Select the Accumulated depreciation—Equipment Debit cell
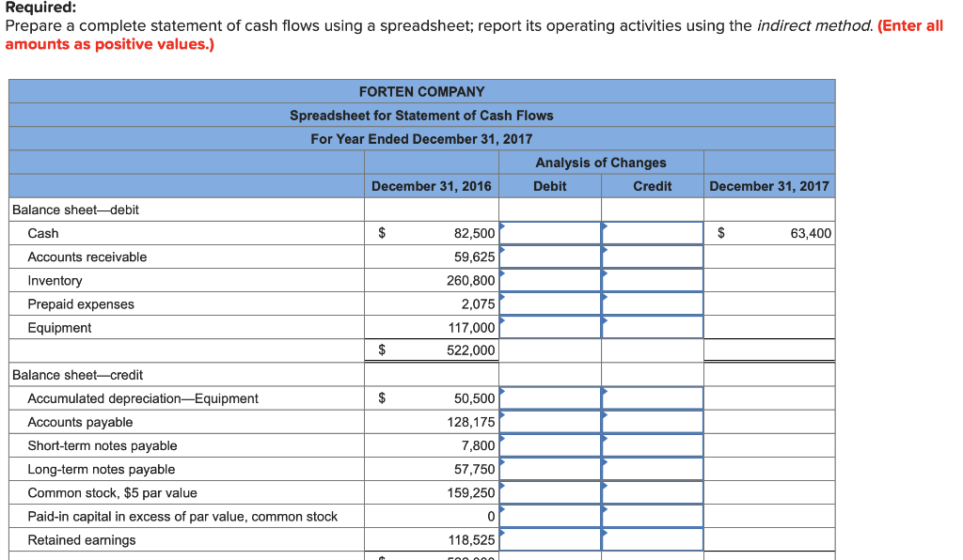 pyautogui.click(x=550, y=398)
